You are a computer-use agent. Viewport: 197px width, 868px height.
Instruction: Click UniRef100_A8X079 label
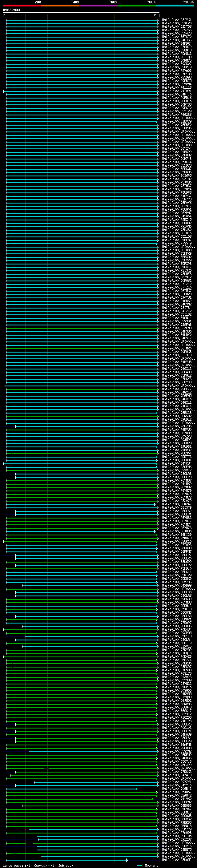176,501
